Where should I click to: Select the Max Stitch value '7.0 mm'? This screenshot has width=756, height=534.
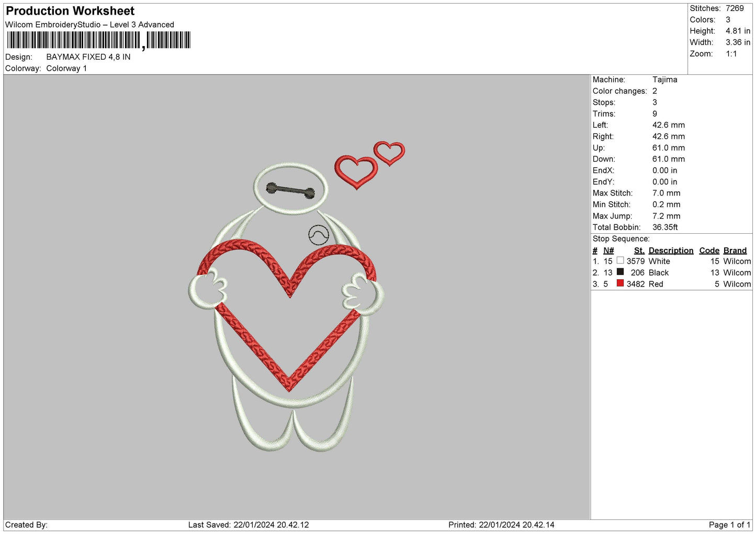coord(667,193)
